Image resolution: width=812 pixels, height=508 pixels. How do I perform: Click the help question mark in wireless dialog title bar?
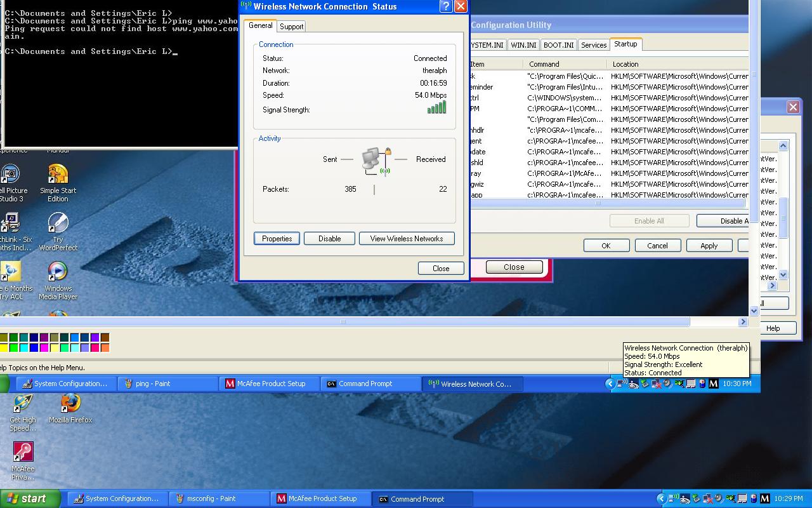(446, 6)
